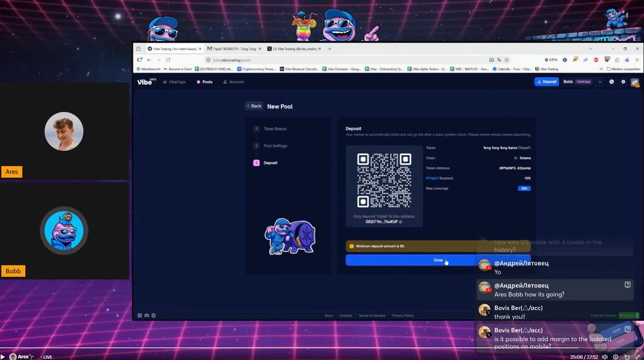This screenshot has width=644, height=360.
Task: Go back using the Back button
Action: click(254, 106)
